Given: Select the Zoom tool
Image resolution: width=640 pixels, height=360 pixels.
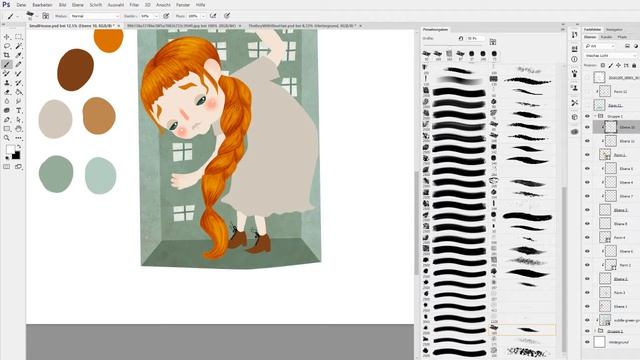Looking at the screenshot, I should click(7, 138).
